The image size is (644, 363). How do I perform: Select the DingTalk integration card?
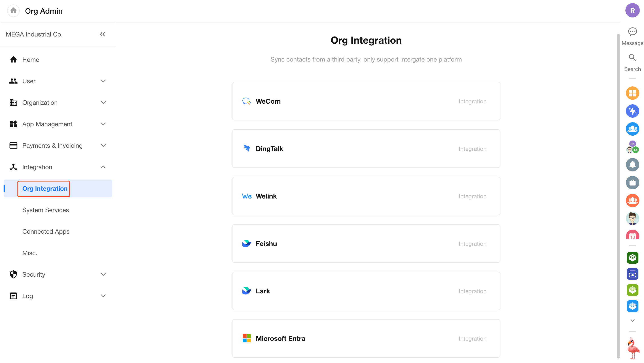point(366,149)
